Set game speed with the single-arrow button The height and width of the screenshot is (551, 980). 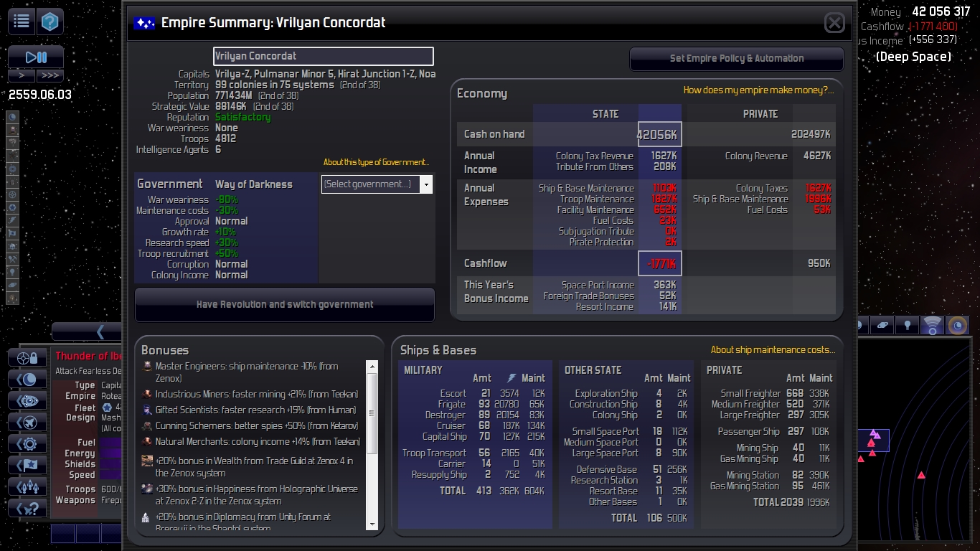(x=22, y=75)
